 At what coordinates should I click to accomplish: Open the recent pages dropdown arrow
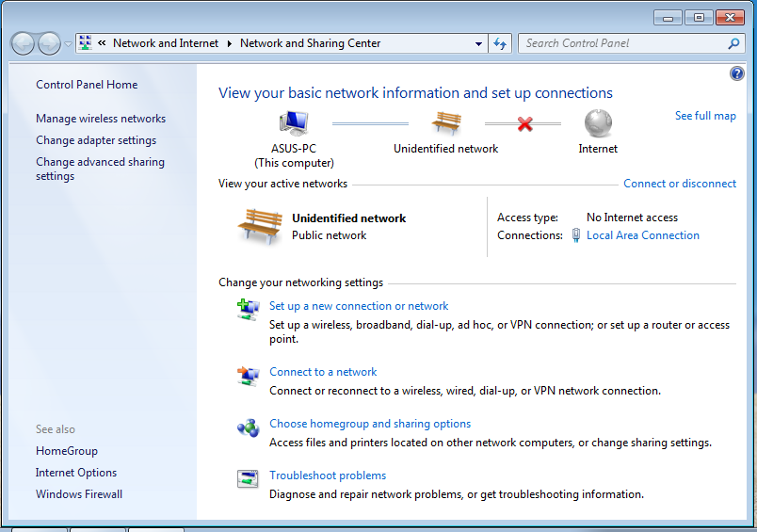[x=68, y=44]
